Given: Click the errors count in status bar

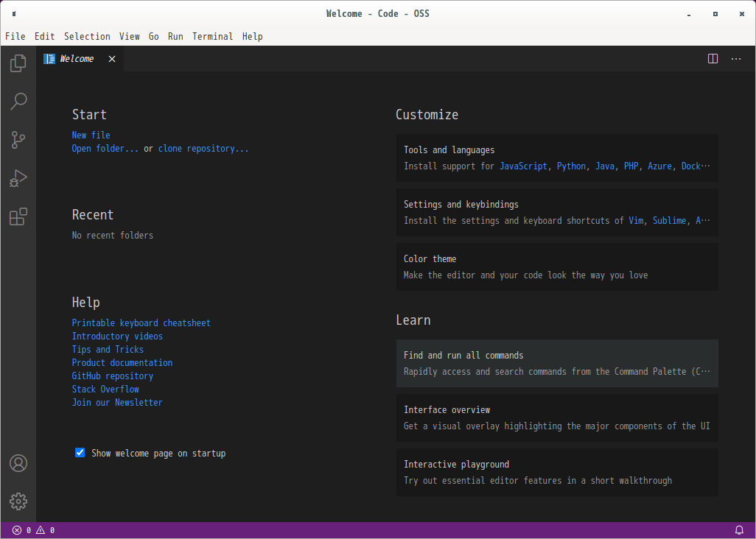Looking at the screenshot, I should pos(21,530).
